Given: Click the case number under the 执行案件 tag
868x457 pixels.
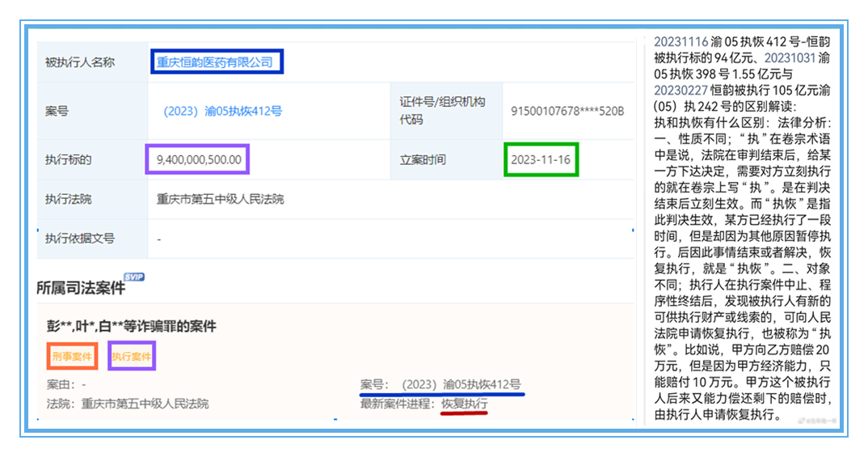Looking at the screenshot, I should click(x=461, y=384).
